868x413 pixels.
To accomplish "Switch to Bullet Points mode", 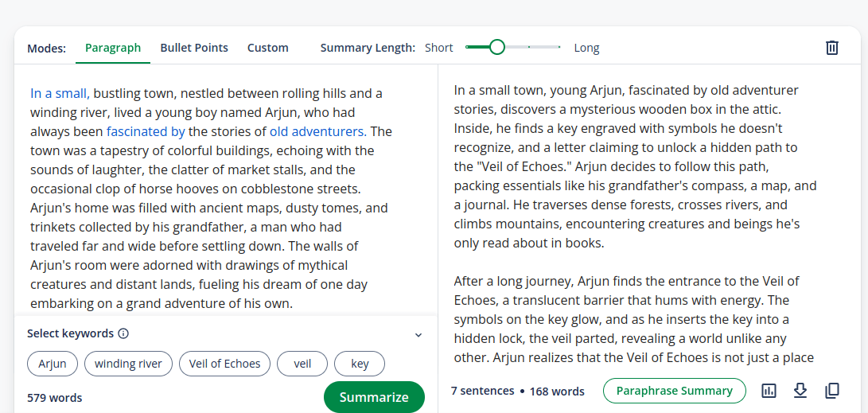I will [x=194, y=48].
